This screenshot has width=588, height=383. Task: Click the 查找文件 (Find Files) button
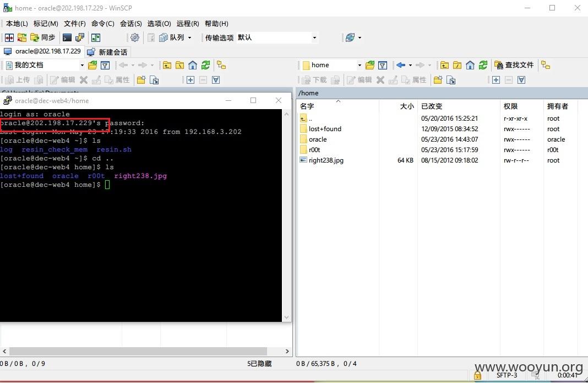tap(514, 66)
